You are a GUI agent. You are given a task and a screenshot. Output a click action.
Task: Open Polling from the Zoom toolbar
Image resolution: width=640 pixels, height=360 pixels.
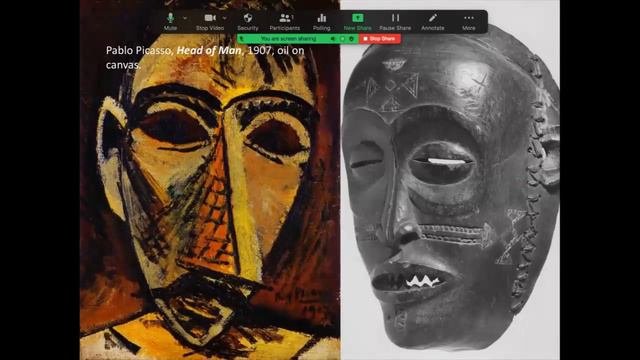coord(322,22)
